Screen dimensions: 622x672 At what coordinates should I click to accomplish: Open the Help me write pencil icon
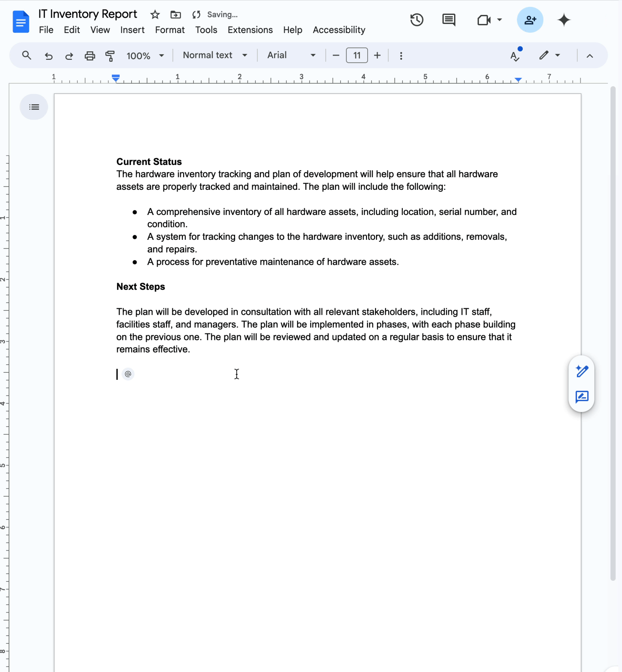582,371
